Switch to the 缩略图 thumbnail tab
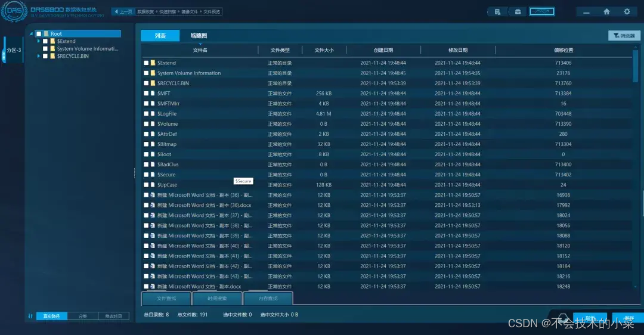 199,36
